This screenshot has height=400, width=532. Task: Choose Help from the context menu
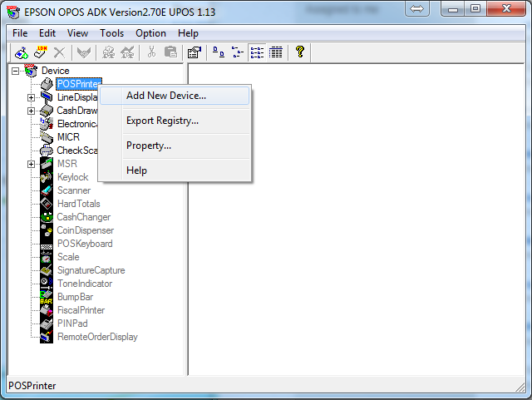click(175, 170)
